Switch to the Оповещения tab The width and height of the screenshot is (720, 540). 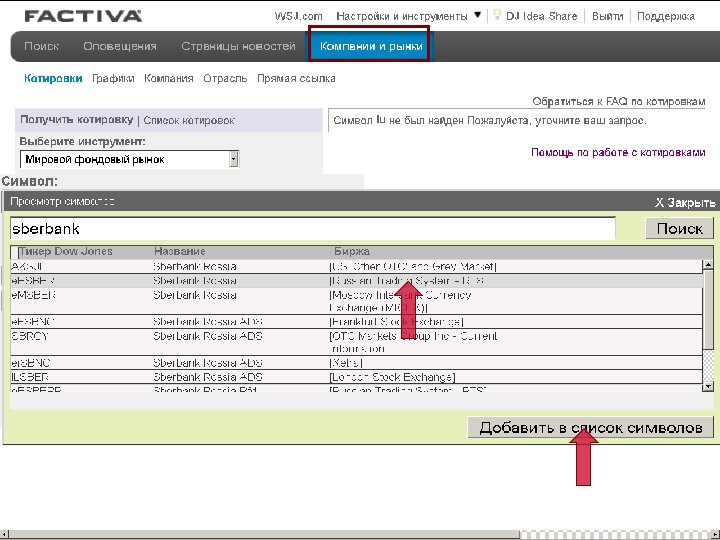pyautogui.click(x=120, y=46)
